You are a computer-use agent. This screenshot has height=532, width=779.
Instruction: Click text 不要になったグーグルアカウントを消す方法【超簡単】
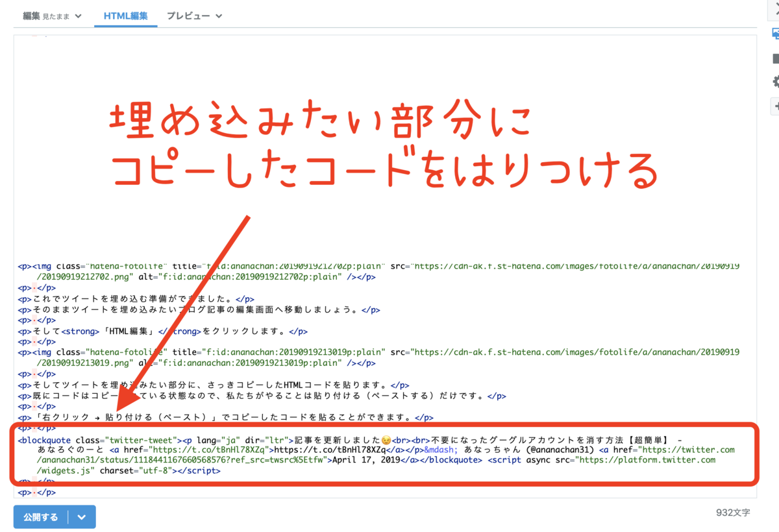click(x=549, y=439)
